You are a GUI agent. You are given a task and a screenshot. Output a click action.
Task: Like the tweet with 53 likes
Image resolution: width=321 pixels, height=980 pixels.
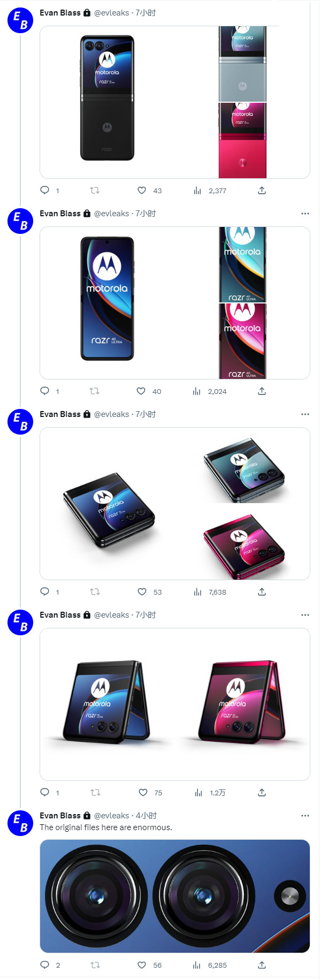pos(142,592)
